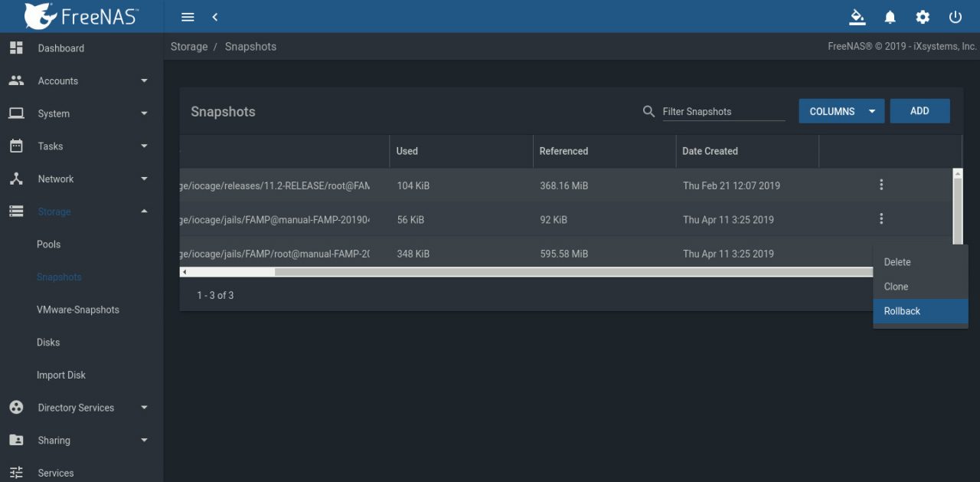This screenshot has width=980, height=482.
Task: Go to Pools under Storage
Action: (x=48, y=244)
